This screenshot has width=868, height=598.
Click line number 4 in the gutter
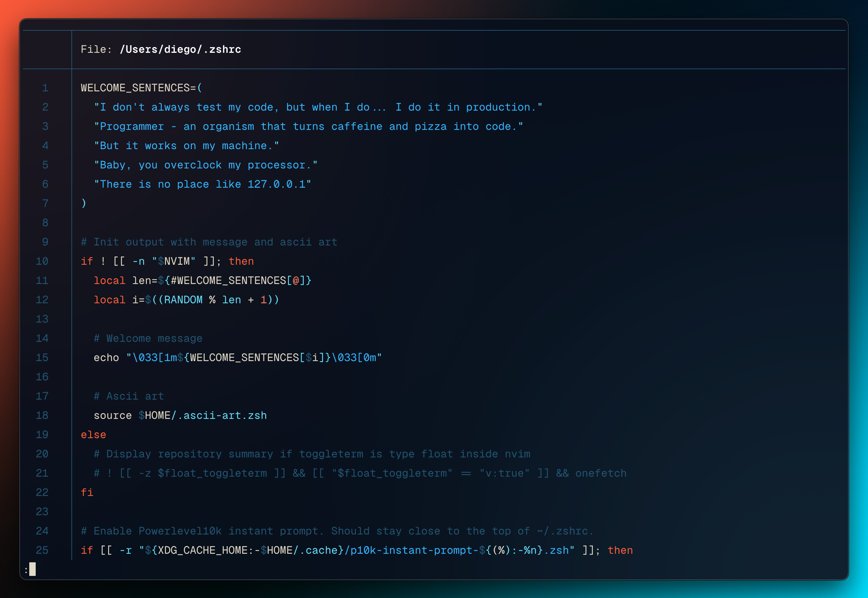[45, 146]
